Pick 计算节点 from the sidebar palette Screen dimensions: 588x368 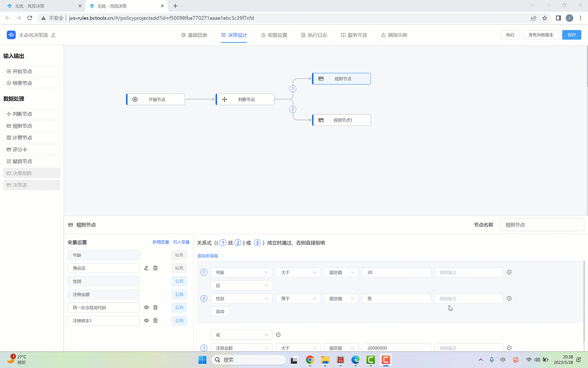pyautogui.click(x=32, y=138)
